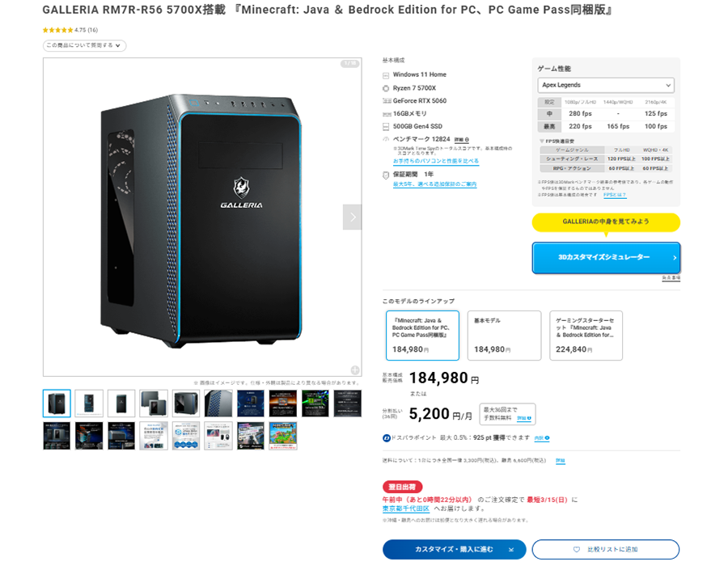Viewport: 728px width, 566px height.
Task: Click the benchmark score gauge icon
Action: pyautogui.click(x=386, y=139)
